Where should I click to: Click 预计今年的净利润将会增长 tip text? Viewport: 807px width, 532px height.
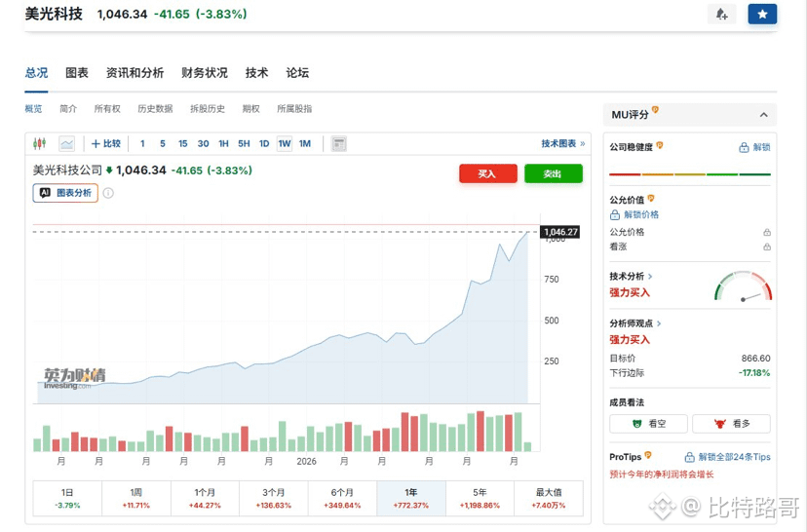(662, 474)
